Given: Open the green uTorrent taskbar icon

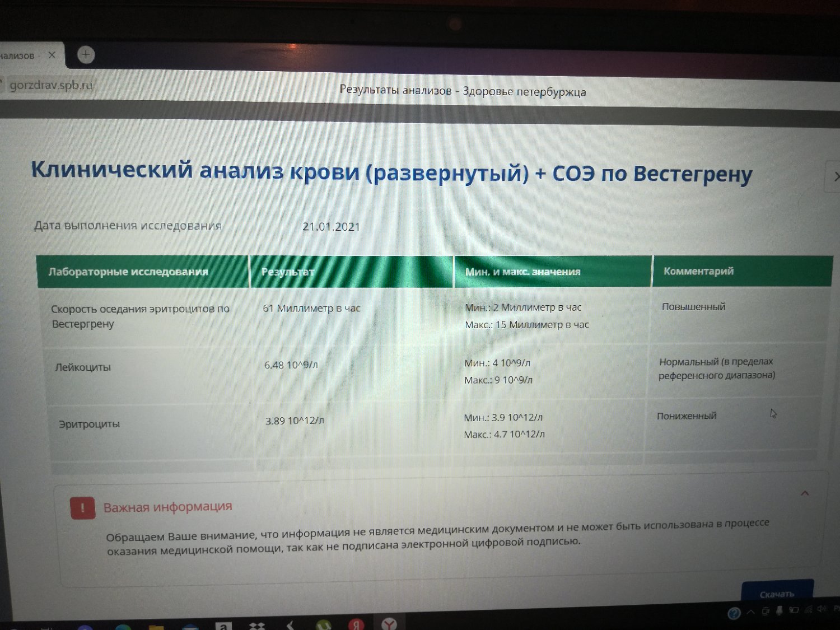Looking at the screenshot, I should click(x=323, y=624).
